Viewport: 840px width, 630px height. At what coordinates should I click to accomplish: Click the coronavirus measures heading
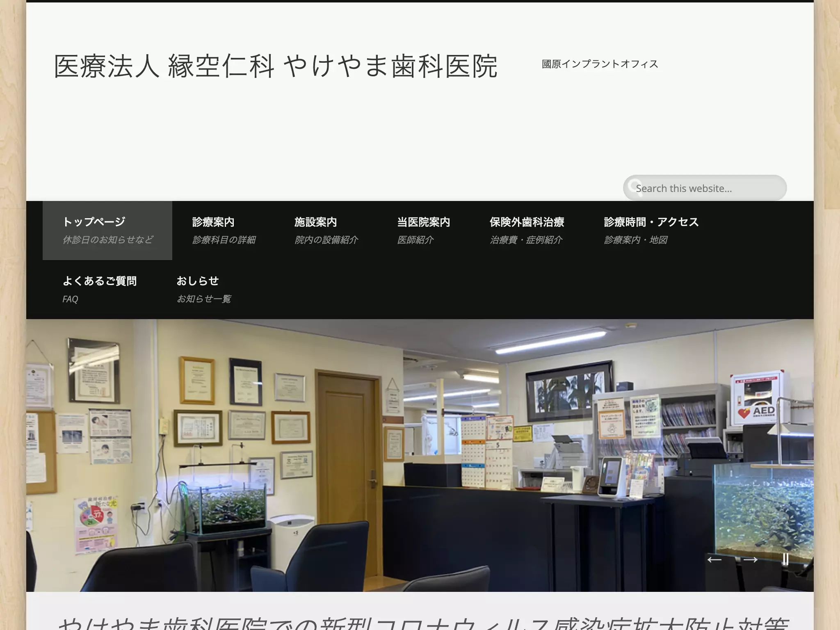point(422,623)
